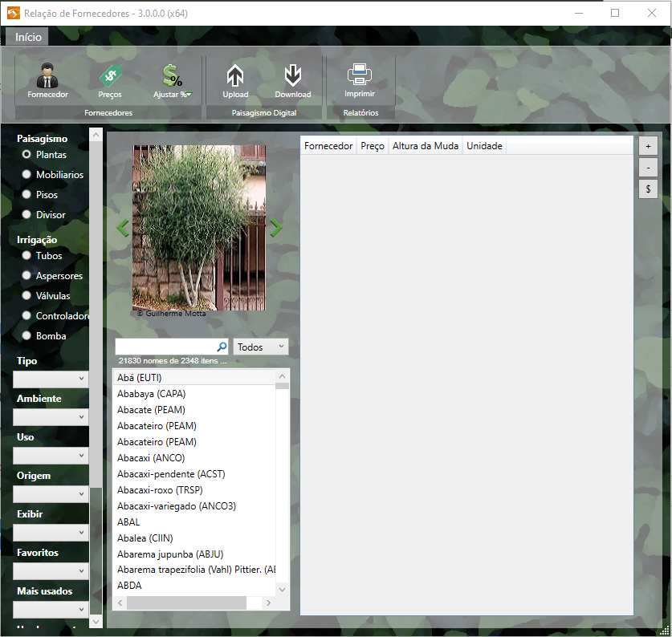
Task: Open the Todos filter dropdown
Action: pyautogui.click(x=261, y=347)
